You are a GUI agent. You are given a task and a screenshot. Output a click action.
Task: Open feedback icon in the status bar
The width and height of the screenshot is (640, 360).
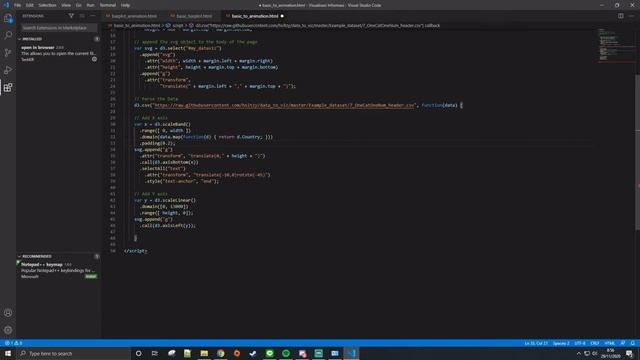click(622, 343)
